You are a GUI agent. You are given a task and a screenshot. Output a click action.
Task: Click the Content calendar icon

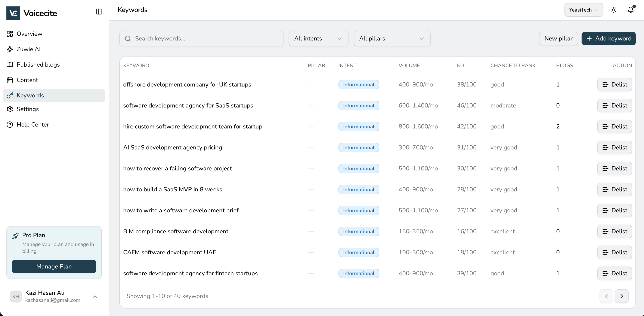coord(10,80)
